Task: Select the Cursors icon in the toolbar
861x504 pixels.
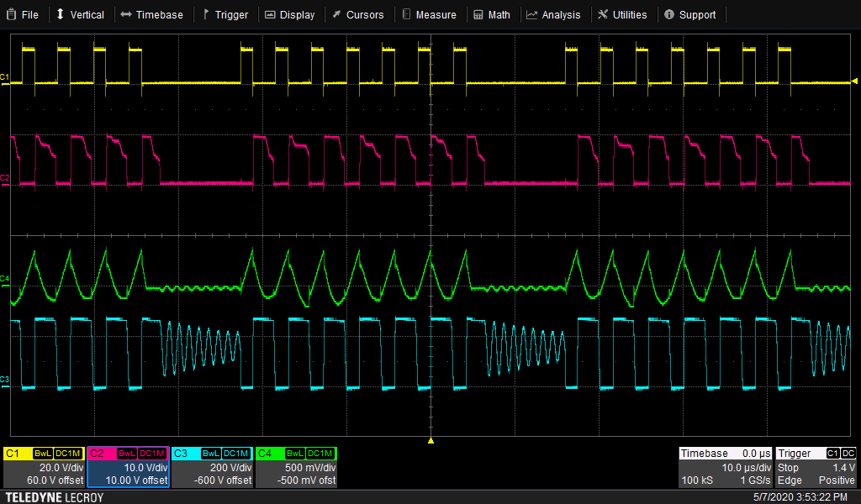Action: [335, 14]
